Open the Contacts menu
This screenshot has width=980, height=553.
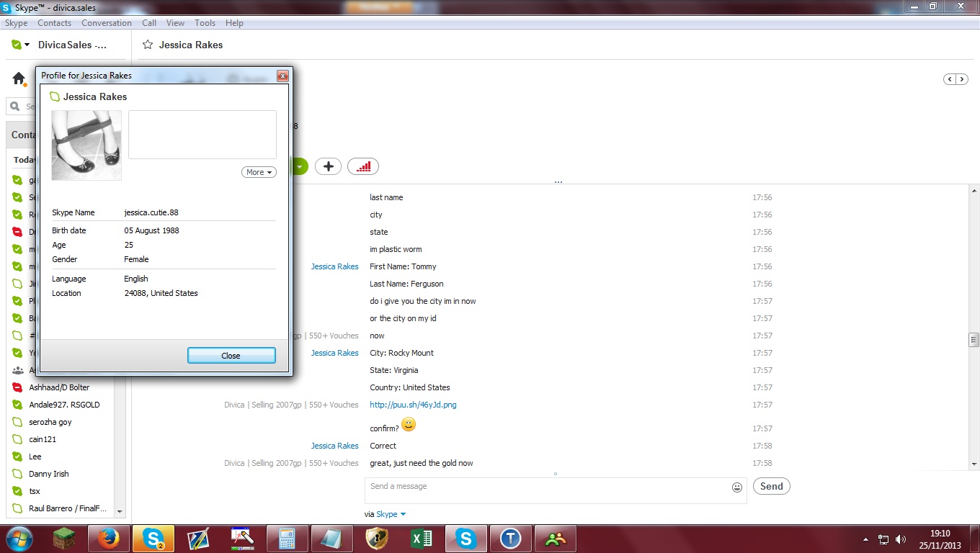coord(54,23)
